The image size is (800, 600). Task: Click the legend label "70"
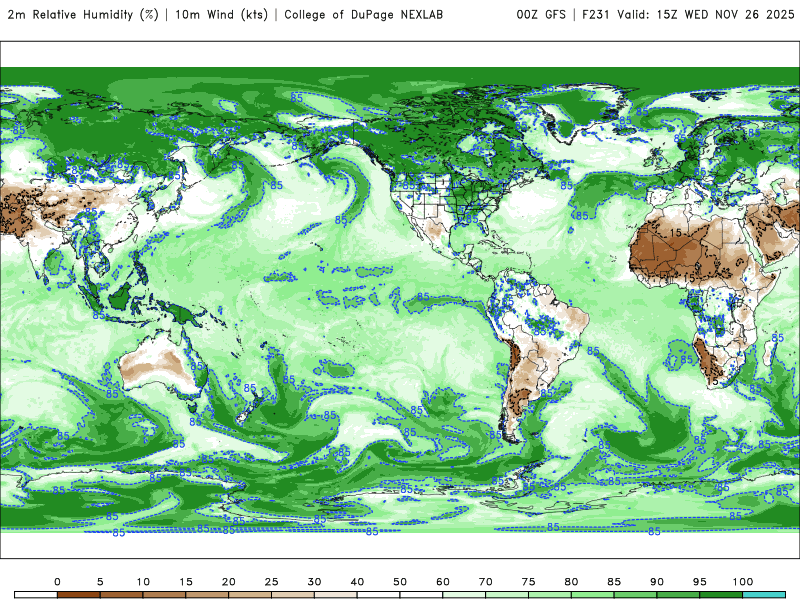(x=486, y=582)
